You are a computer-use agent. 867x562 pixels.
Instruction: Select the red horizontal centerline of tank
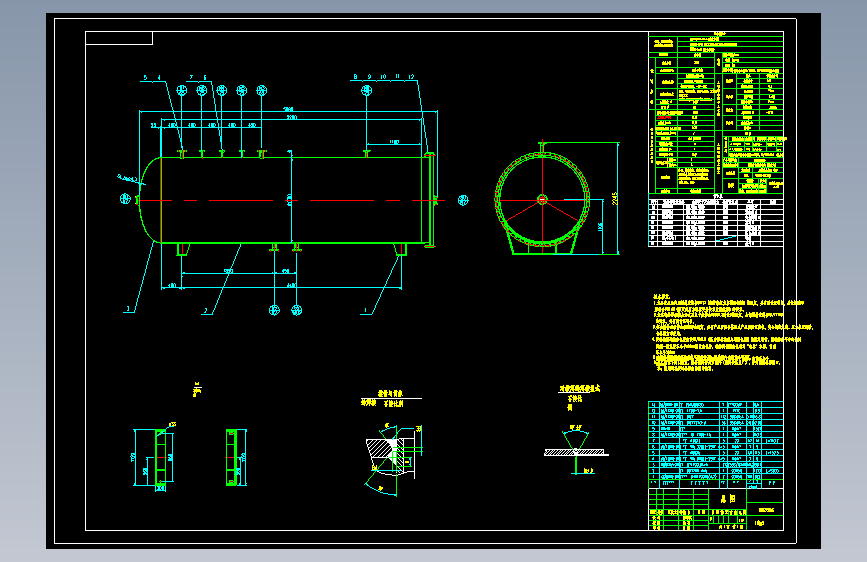(290, 200)
